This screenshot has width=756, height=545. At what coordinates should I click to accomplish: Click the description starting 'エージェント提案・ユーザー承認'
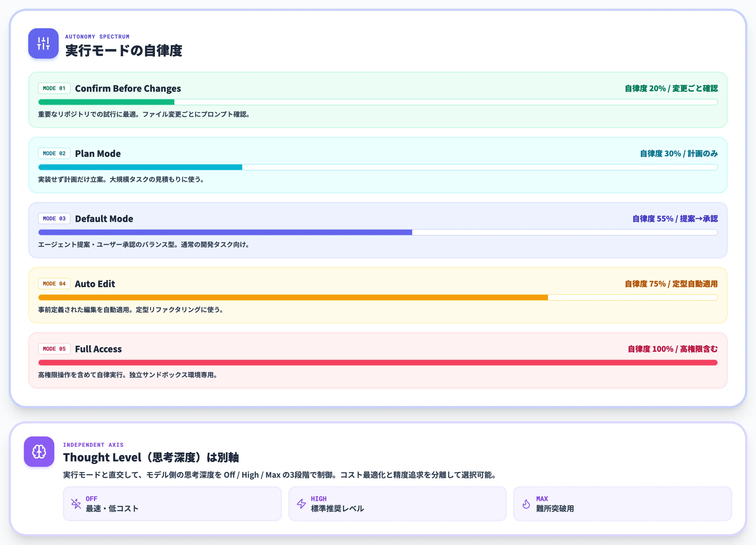(144, 245)
